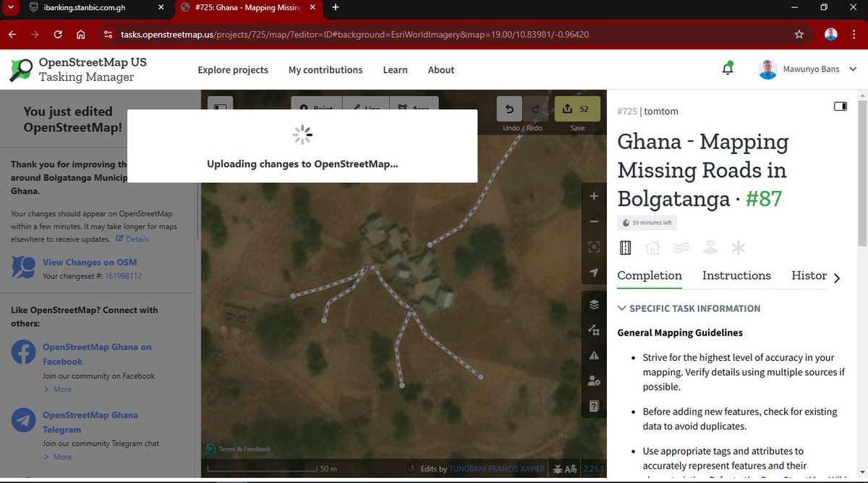The width and height of the screenshot is (868, 483).
Task: Click the Telegram logo icon
Action: point(23,420)
